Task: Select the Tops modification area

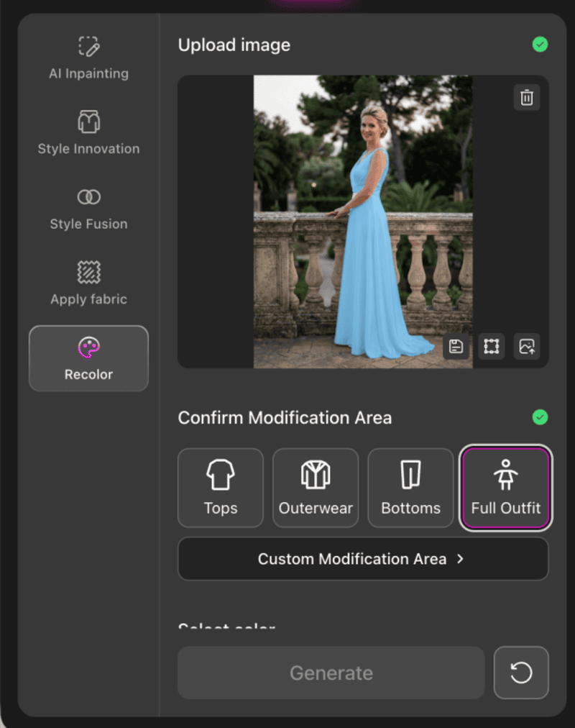Action: (x=220, y=488)
